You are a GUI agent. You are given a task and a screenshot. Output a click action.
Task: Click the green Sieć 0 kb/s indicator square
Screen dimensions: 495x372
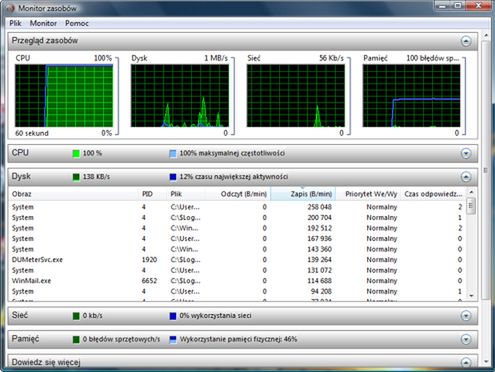[x=76, y=316]
